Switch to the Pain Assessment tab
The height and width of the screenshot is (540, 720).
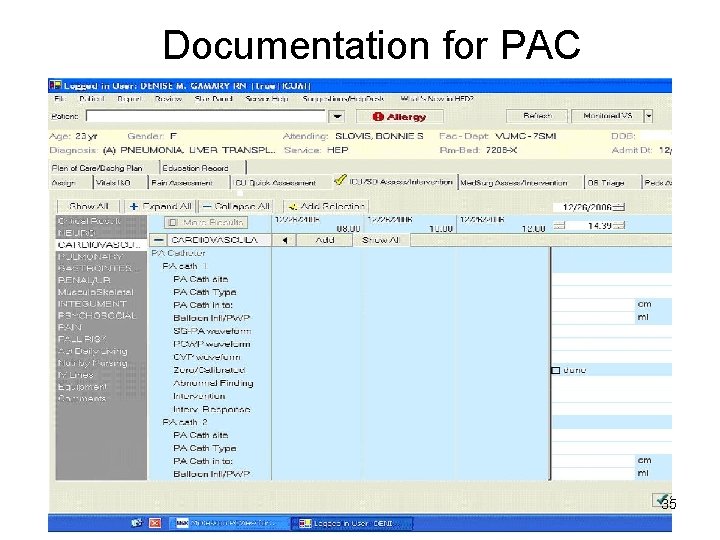[188, 183]
